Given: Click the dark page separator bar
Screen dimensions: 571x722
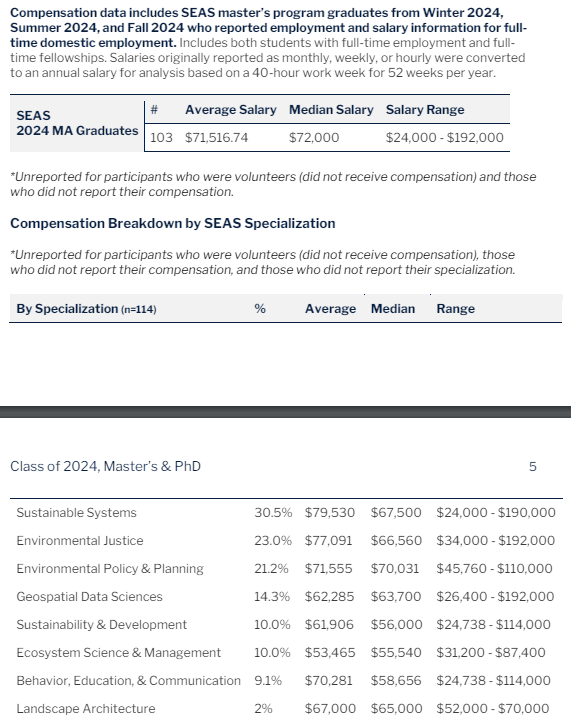Looking at the screenshot, I should (x=286, y=412).
